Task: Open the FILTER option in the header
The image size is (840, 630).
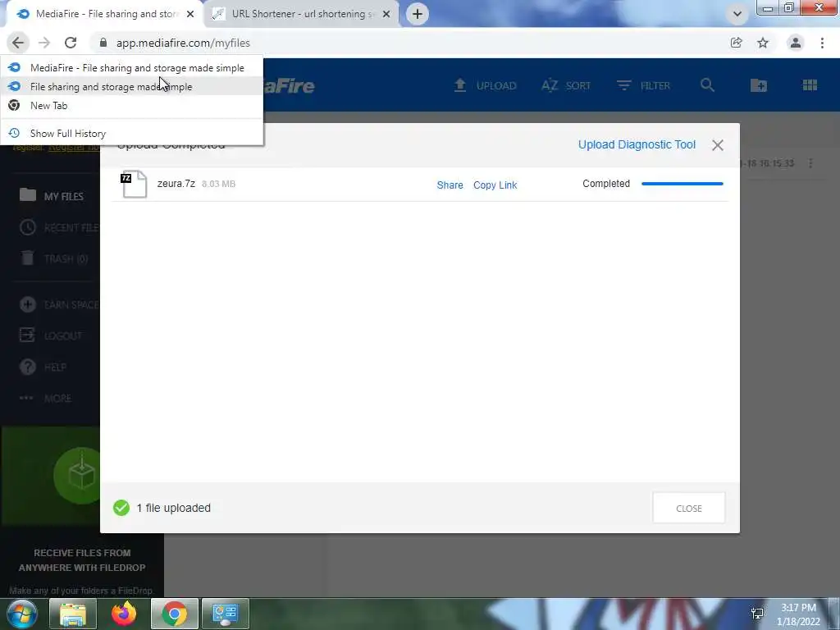Action: (643, 85)
